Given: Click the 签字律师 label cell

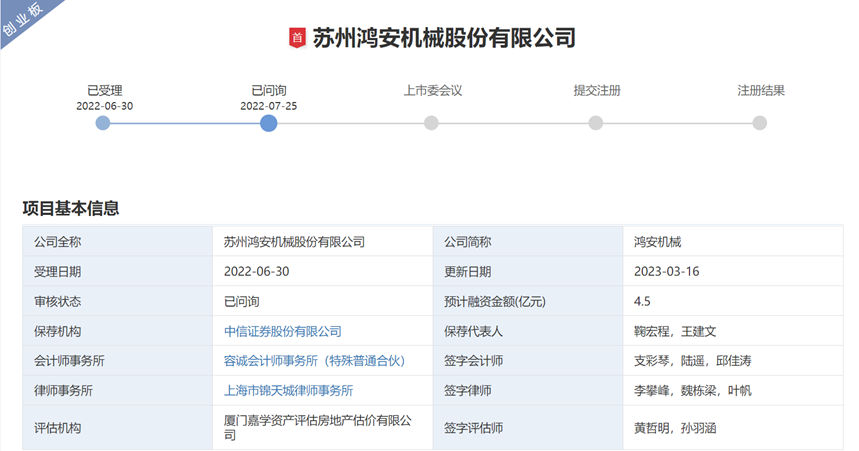Looking at the screenshot, I should (x=528, y=390).
